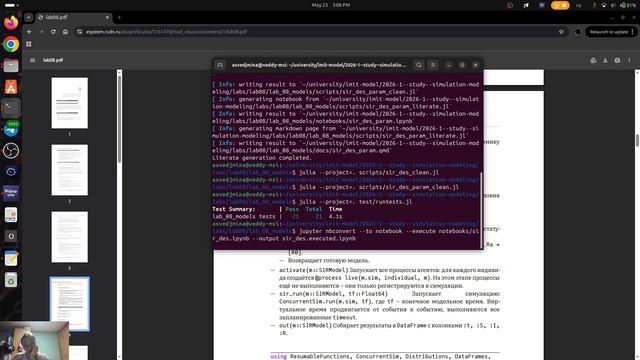The width and height of the screenshot is (640, 360).
Task: Click the terminal window title bar text
Action: pos(319,65)
